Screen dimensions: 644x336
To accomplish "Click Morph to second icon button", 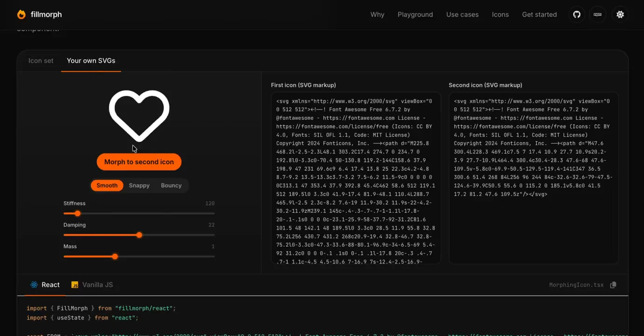I will pos(139,162).
